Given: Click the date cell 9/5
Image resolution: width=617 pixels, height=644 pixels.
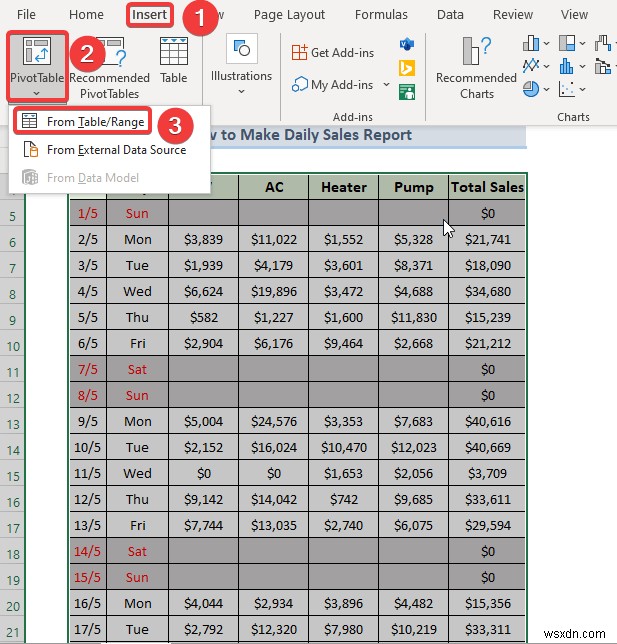Looking at the screenshot, I should (88, 421).
